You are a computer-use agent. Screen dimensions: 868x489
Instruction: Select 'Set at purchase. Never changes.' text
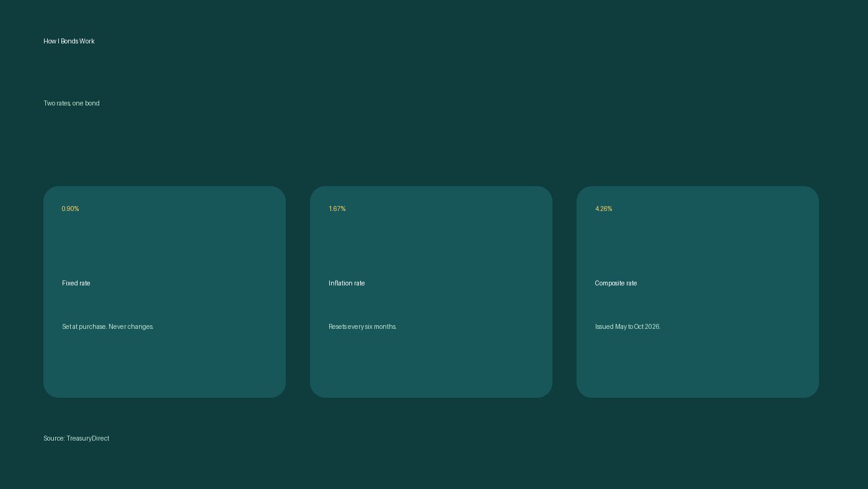108,326
